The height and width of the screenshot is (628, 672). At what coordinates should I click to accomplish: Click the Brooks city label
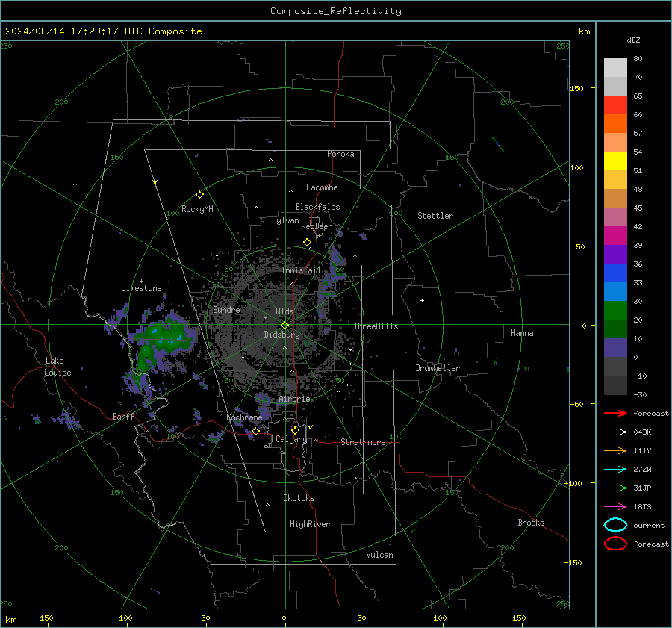coord(531,523)
